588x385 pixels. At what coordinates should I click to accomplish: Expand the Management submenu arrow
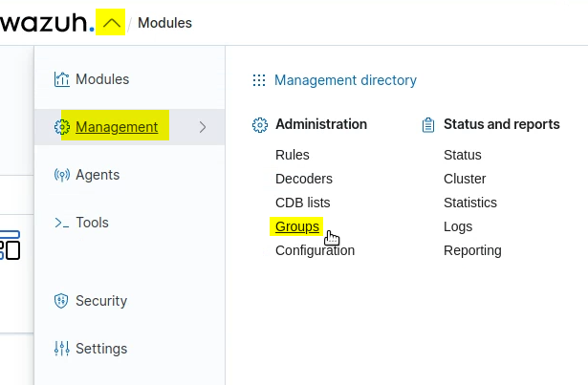202,127
